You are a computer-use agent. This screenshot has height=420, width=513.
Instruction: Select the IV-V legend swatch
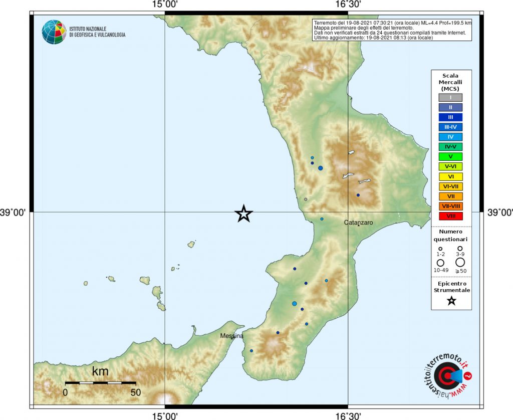450,147
